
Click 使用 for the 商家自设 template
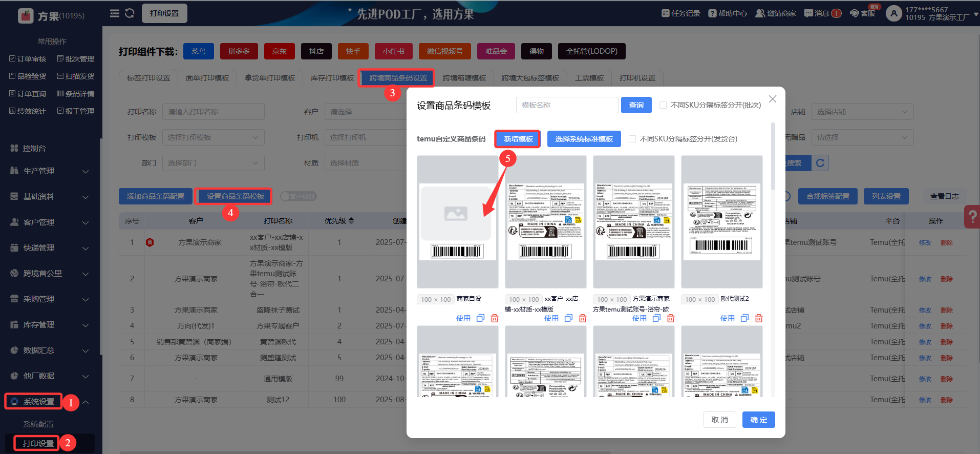(x=463, y=318)
